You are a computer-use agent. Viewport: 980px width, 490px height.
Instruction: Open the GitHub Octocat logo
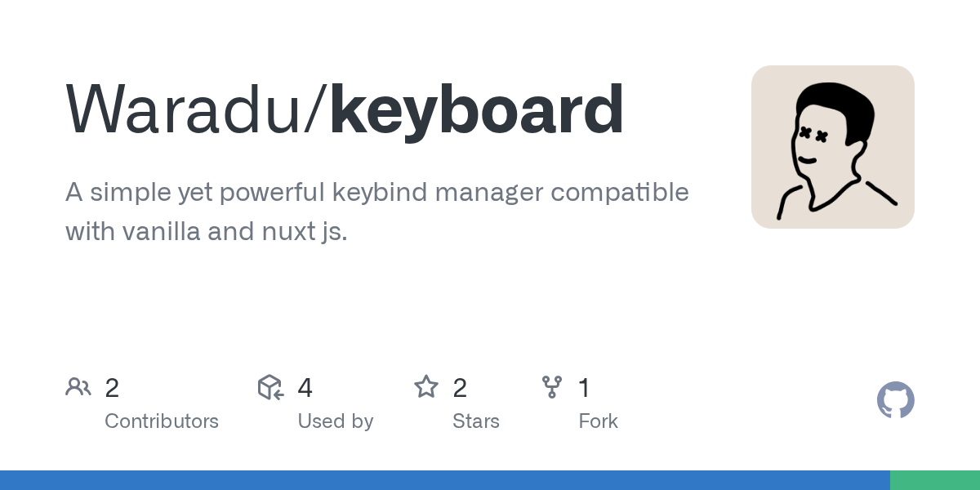895,400
